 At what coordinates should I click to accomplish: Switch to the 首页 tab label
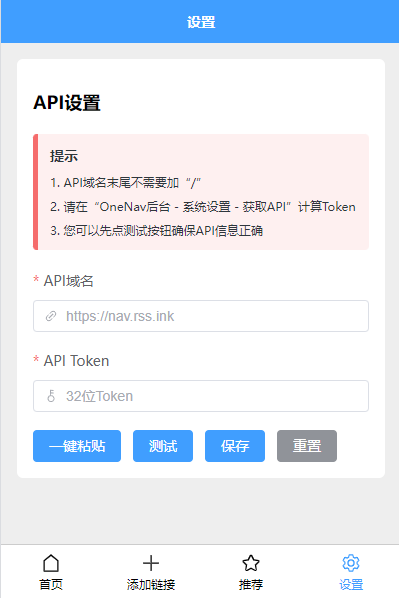[51, 584]
